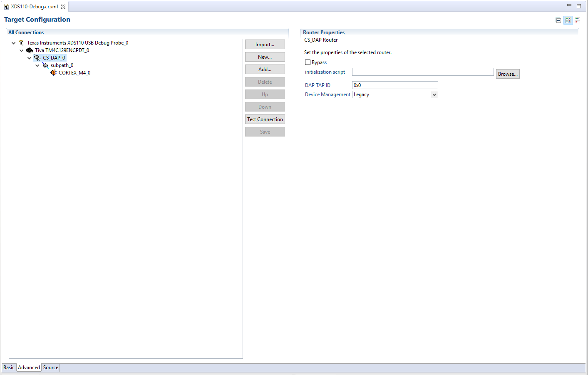Screen dimensions: 588x375
Task: Click the collapse sections toolbar icon
Action: pos(558,20)
